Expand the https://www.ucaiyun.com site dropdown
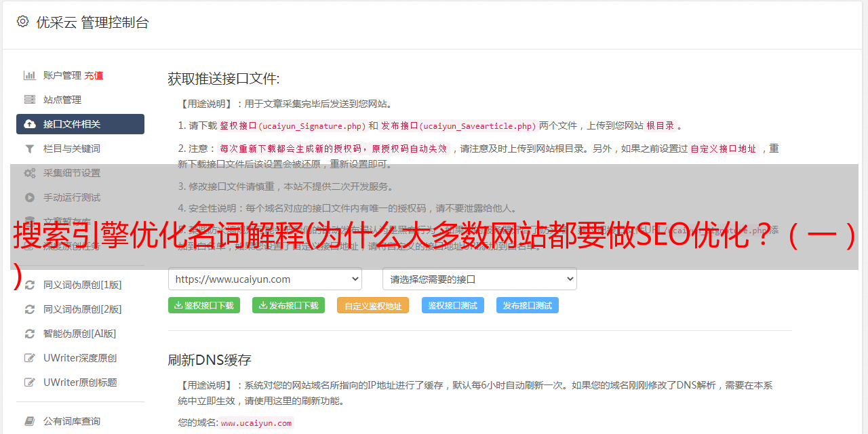 point(265,279)
